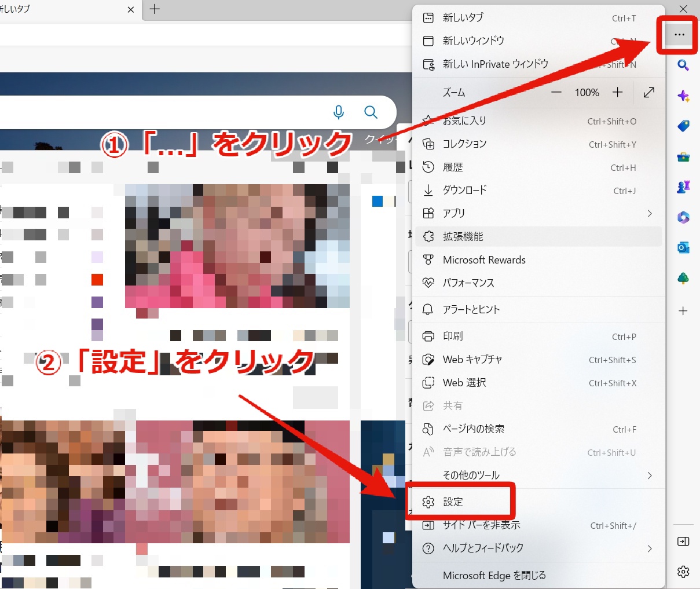
Task: Increase zoom with the plus button
Action: point(618,93)
